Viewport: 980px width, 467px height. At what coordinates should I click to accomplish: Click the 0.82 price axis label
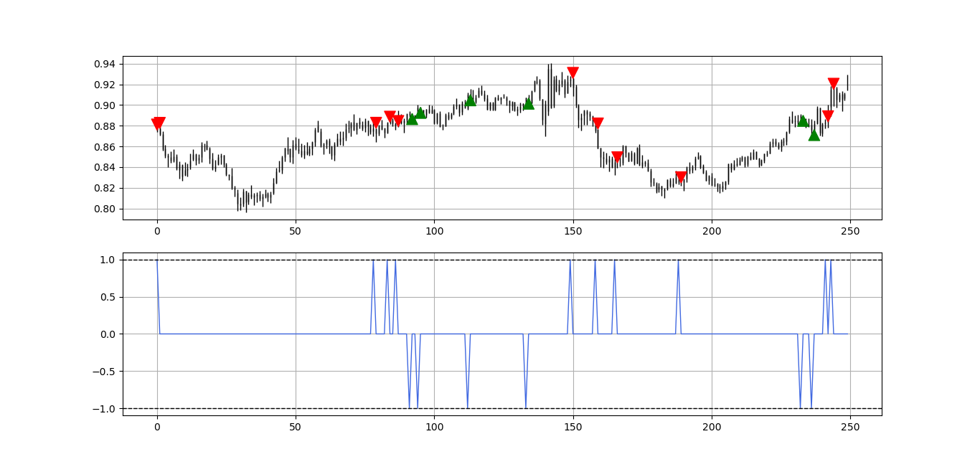click(x=106, y=189)
